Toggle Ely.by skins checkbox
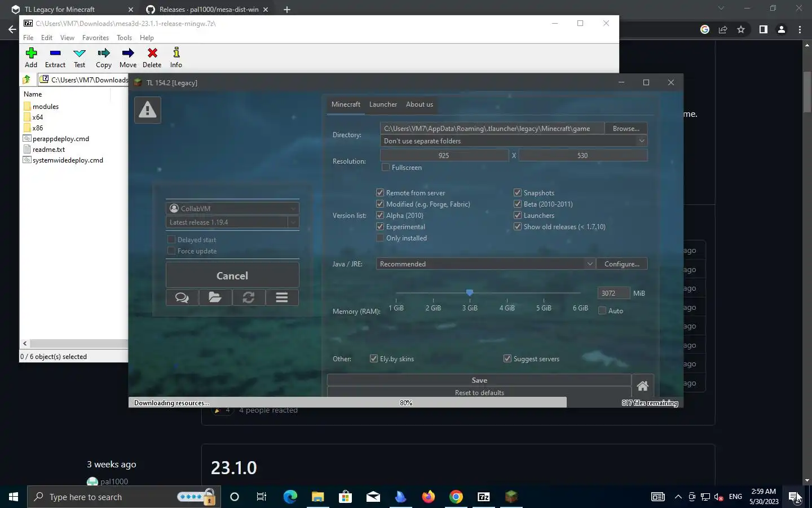The image size is (812, 508). tap(374, 358)
